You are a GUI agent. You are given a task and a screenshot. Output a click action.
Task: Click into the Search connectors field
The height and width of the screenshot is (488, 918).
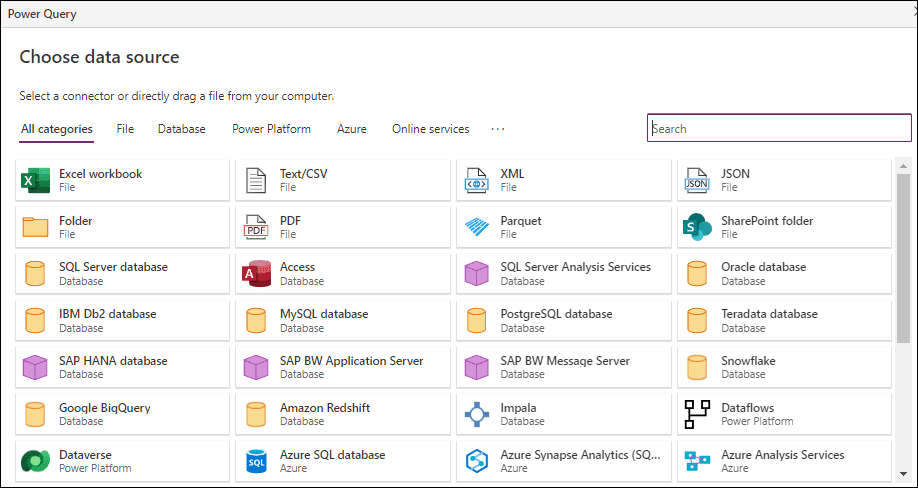[x=779, y=128]
